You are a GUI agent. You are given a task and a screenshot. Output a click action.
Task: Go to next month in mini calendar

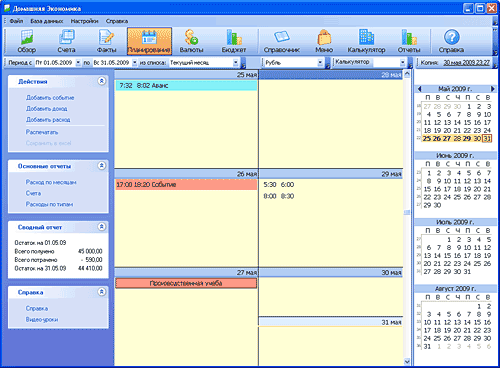pyautogui.click(x=493, y=89)
